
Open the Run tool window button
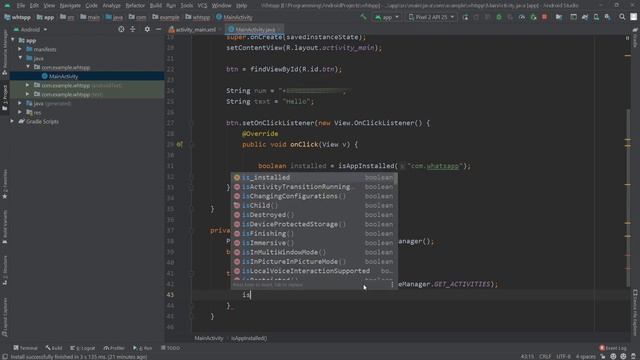coord(142,348)
